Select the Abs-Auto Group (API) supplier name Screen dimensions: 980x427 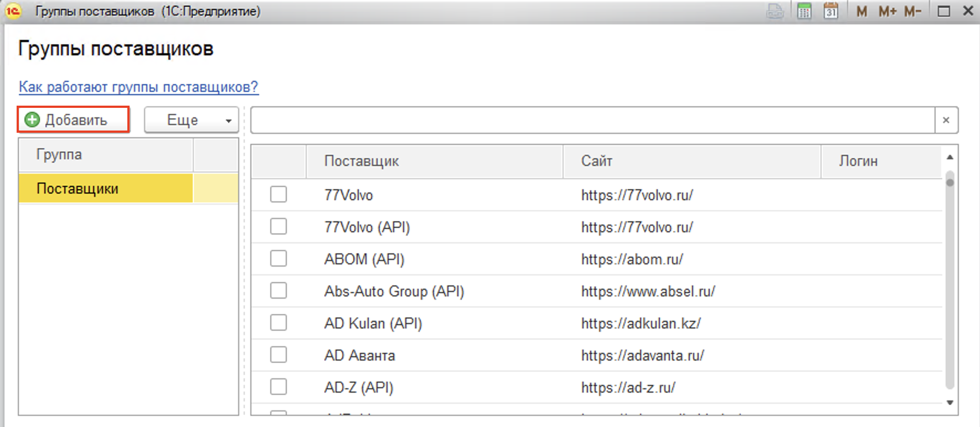pos(394,291)
